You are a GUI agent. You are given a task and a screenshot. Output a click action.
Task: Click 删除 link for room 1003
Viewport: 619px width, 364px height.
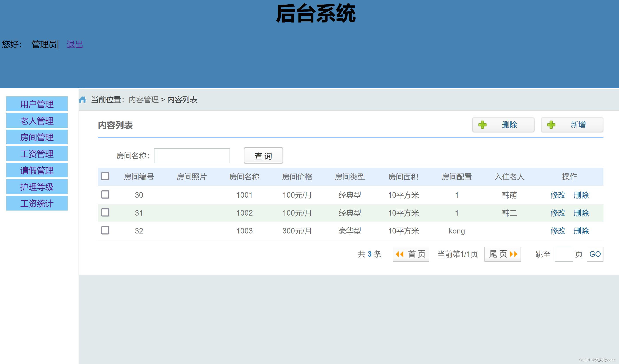pyautogui.click(x=581, y=231)
